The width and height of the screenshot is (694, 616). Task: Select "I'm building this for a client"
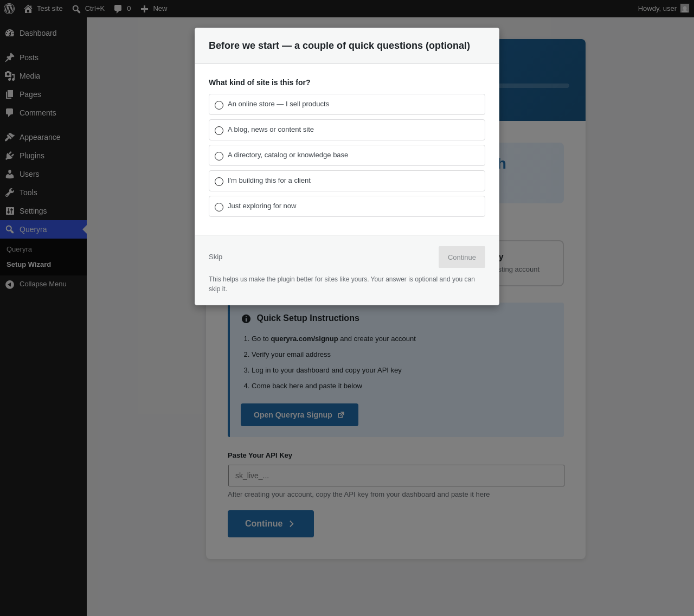coord(347,181)
